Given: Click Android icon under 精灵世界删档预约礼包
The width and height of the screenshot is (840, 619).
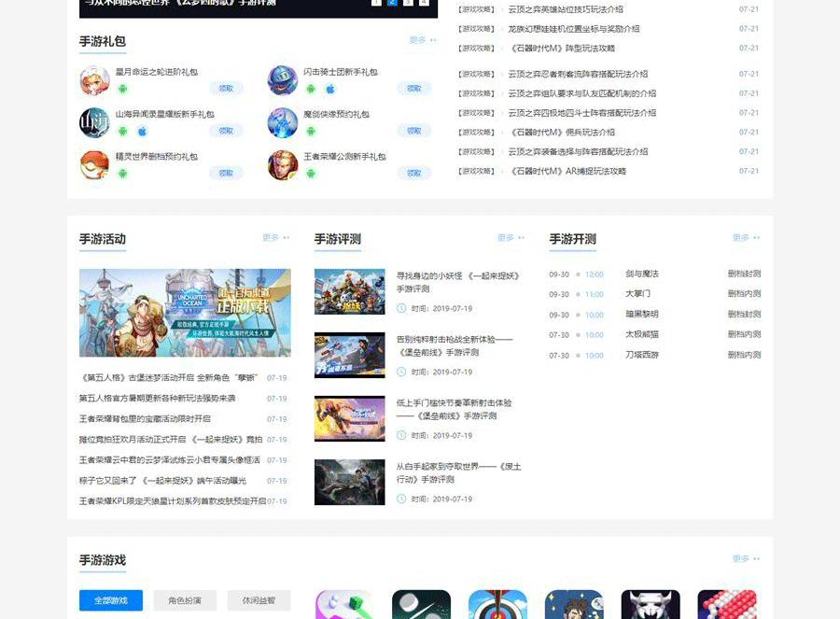Looking at the screenshot, I should click(x=122, y=174).
